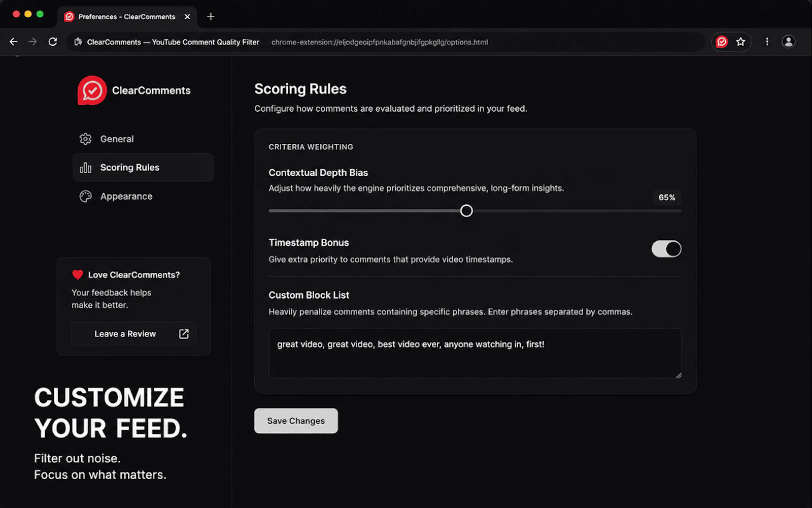812x508 pixels.
Task: Go back to previous page
Action: [14, 42]
